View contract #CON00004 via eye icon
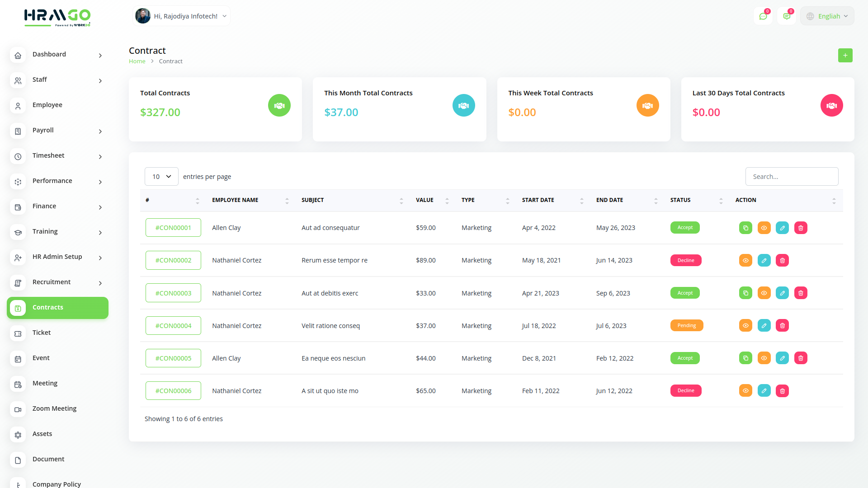The width and height of the screenshot is (868, 488). point(745,326)
